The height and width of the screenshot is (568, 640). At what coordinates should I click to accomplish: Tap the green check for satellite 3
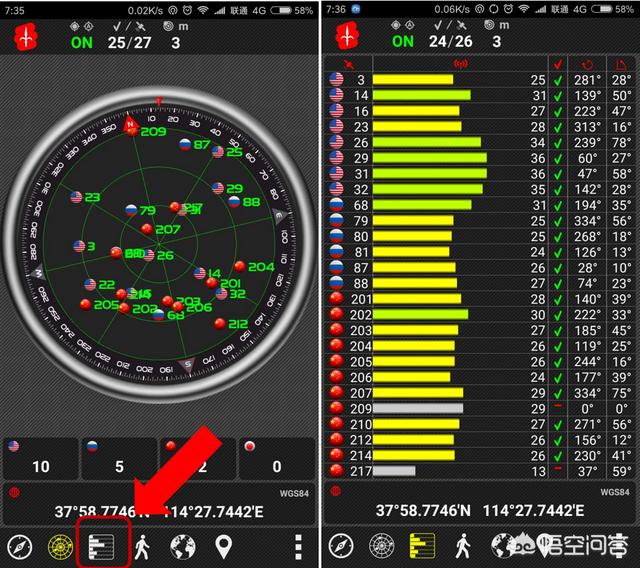click(558, 80)
